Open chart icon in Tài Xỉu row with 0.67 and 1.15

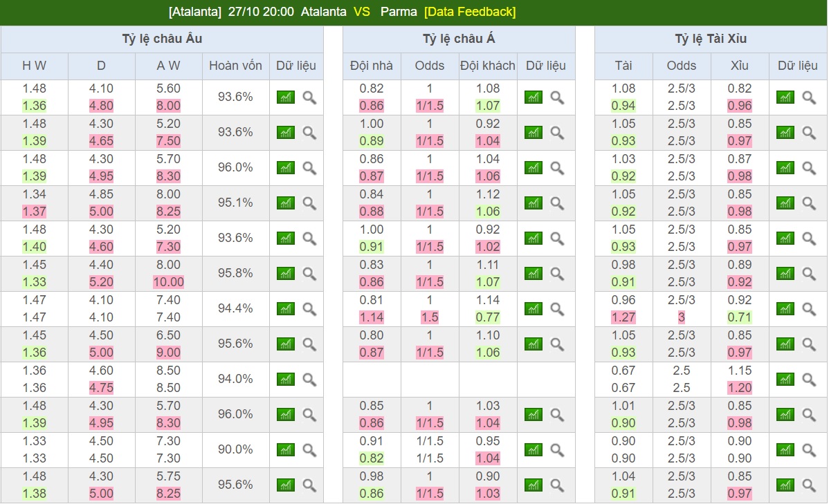pos(785,380)
